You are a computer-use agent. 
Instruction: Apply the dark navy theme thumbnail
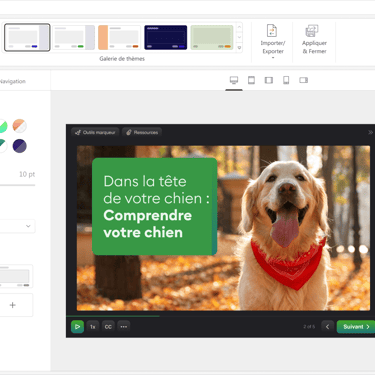[166, 37]
